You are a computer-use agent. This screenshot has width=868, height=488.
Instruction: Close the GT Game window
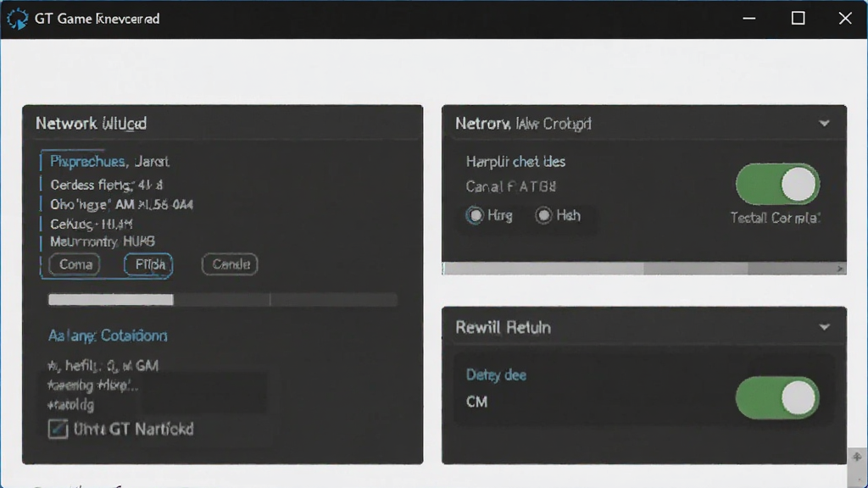pyautogui.click(x=845, y=19)
